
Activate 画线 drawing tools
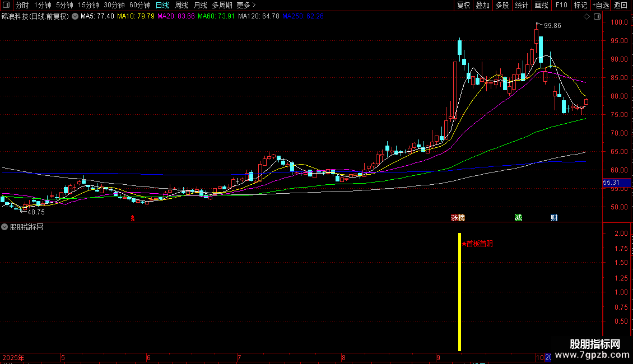pyautogui.click(x=541, y=5)
